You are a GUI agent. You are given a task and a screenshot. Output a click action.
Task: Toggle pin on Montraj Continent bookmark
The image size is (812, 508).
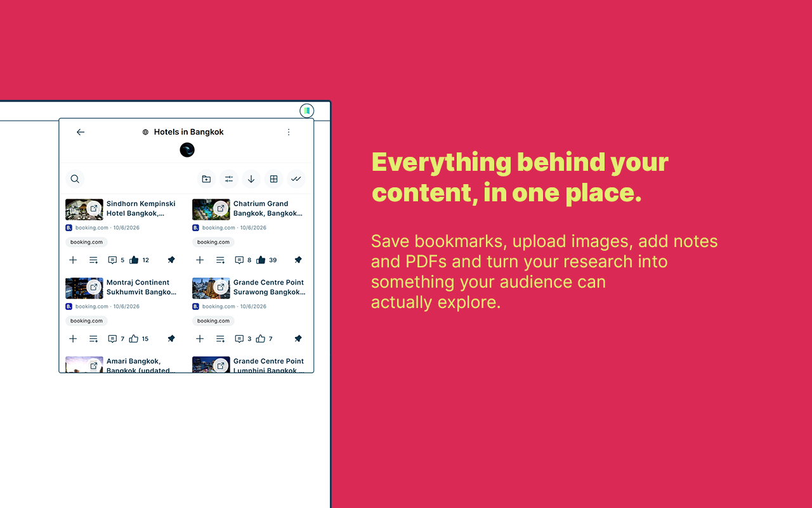[x=171, y=338]
